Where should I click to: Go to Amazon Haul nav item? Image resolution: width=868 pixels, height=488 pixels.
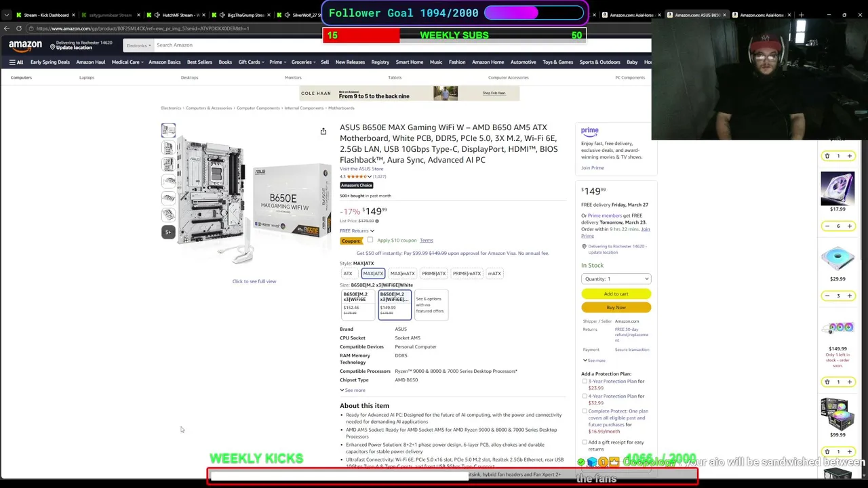click(x=90, y=62)
